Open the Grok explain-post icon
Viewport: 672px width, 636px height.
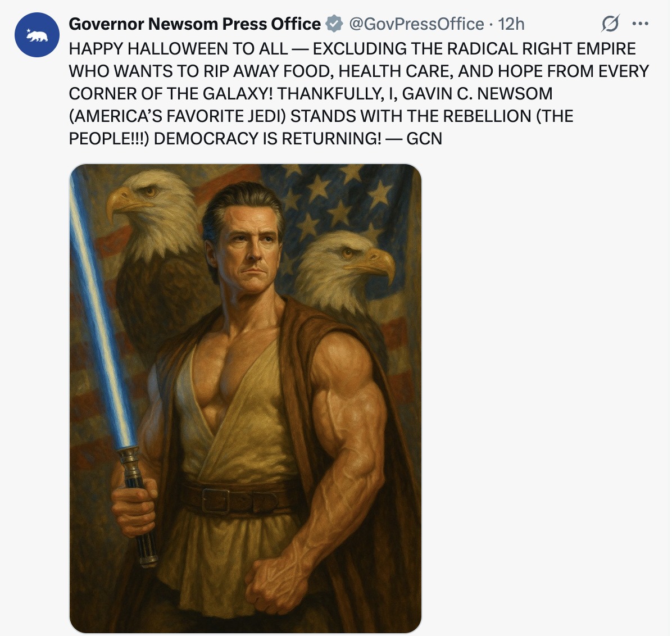point(610,24)
